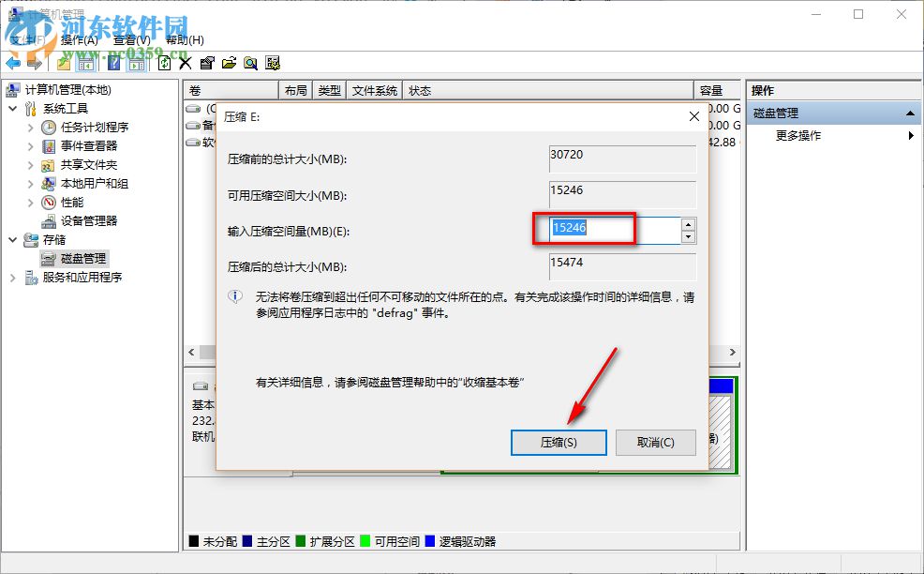Open the 操作(A) menu
The width and height of the screenshot is (924, 574).
click(x=79, y=40)
